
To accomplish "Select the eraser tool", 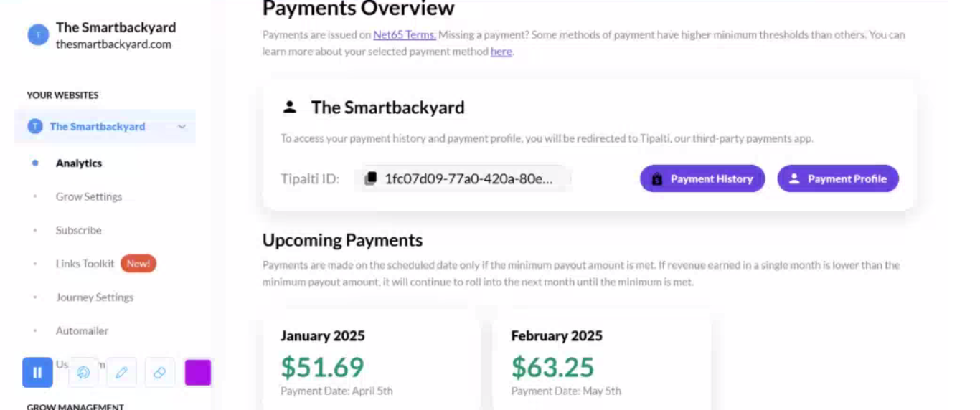I will [159, 372].
